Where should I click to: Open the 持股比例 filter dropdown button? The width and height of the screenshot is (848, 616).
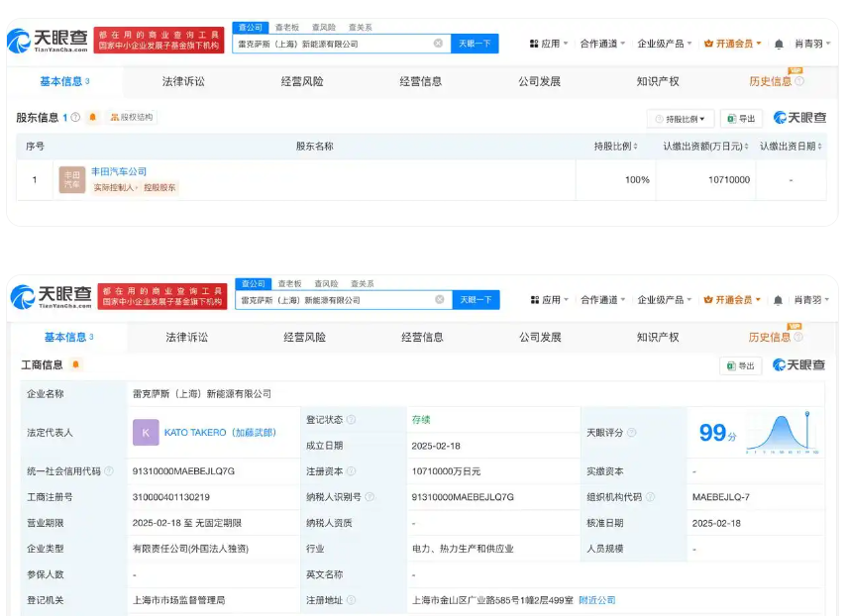coord(681,119)
